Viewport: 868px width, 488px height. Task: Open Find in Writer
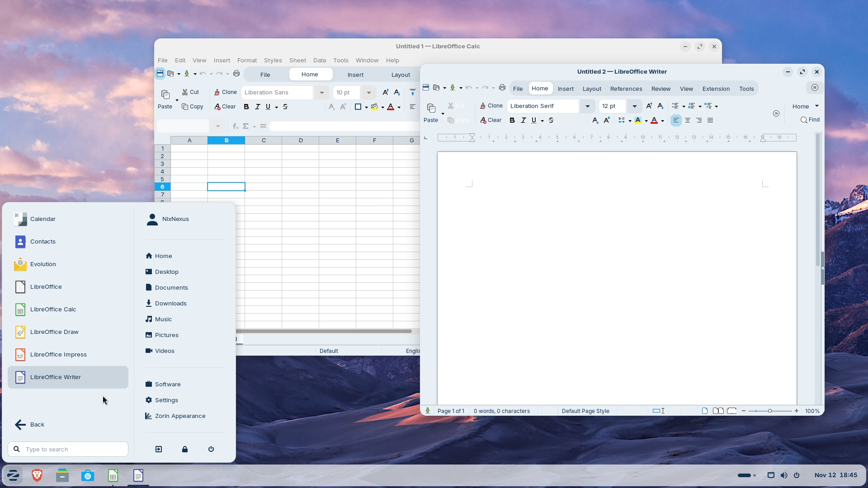[x=810, y=120]
